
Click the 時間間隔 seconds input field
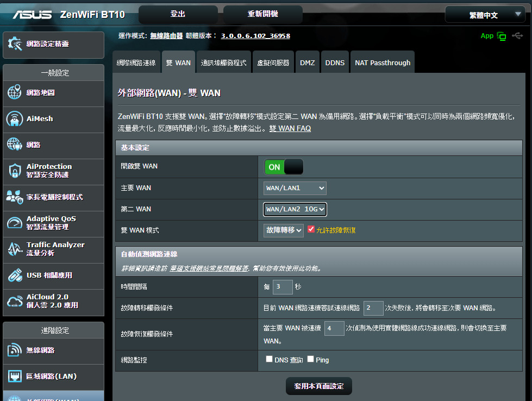tap(283, 287)
